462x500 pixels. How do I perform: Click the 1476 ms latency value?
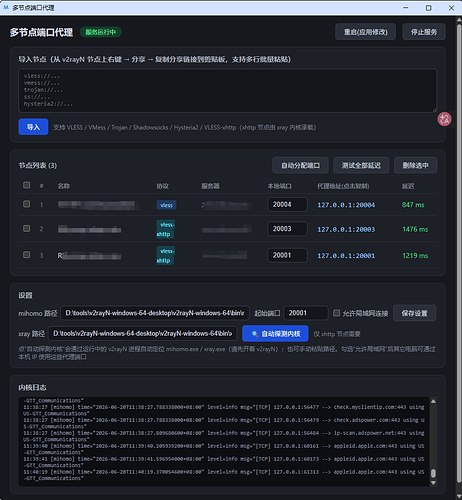[415, 229]
